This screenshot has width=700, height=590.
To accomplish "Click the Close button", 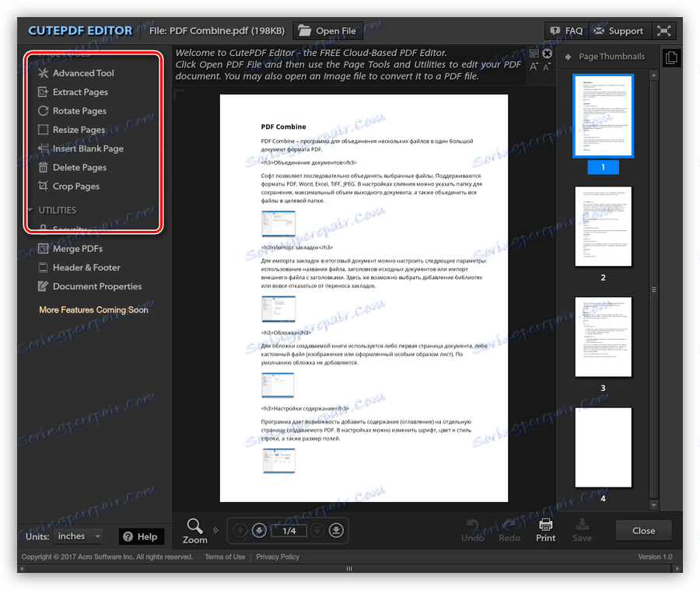I will [x=643, y=531].
